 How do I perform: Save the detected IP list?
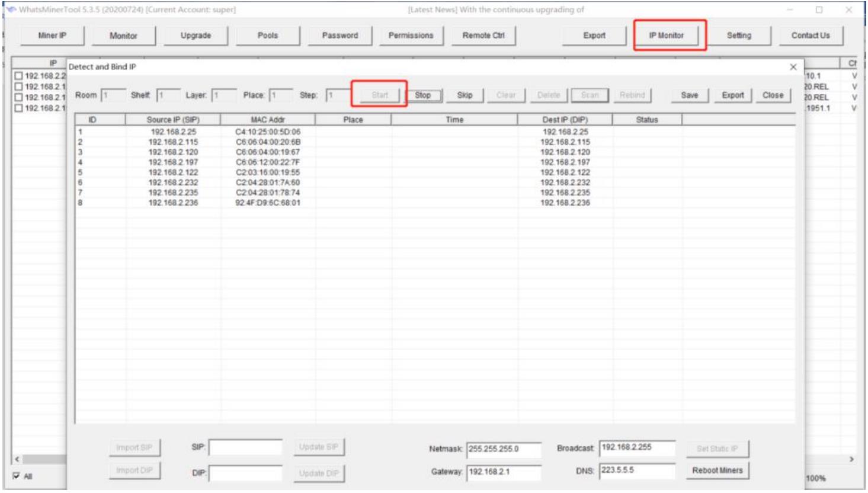[x=689, y=95]
